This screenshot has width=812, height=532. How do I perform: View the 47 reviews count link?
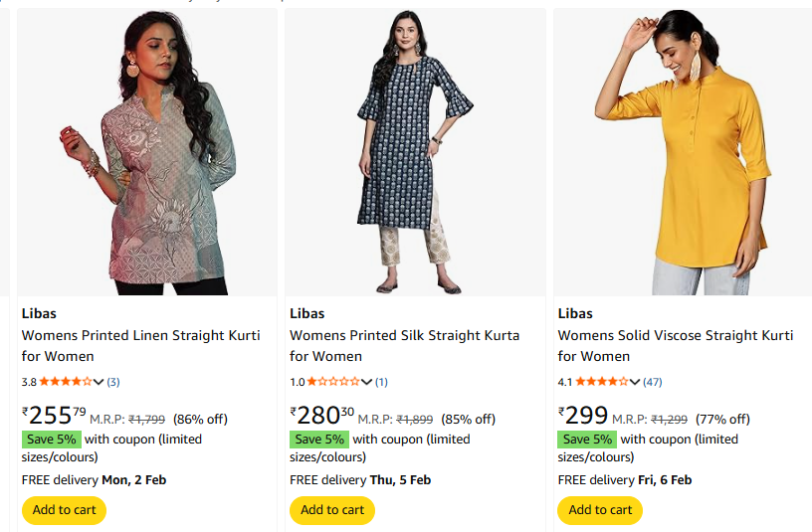pyautogui.click(x=653, y=382)
